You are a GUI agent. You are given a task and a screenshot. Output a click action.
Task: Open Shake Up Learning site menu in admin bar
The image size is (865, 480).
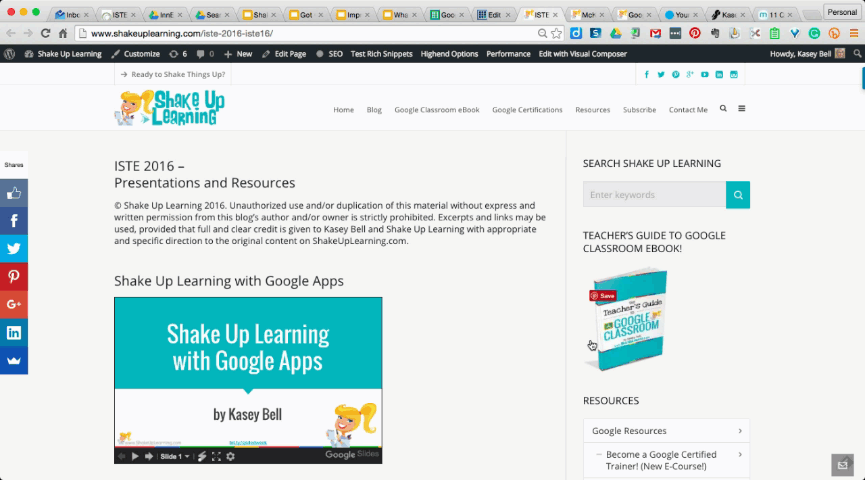coord(63,54)
